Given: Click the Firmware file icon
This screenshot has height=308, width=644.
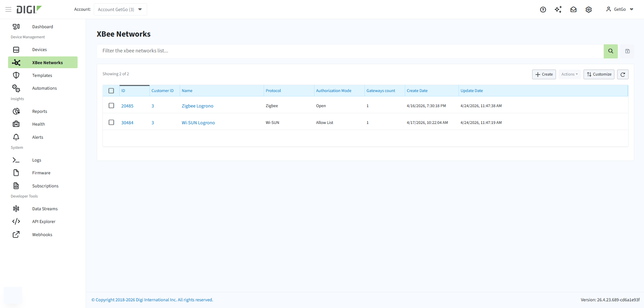Looking at the screenshot, I should click(x=16, y=173).
